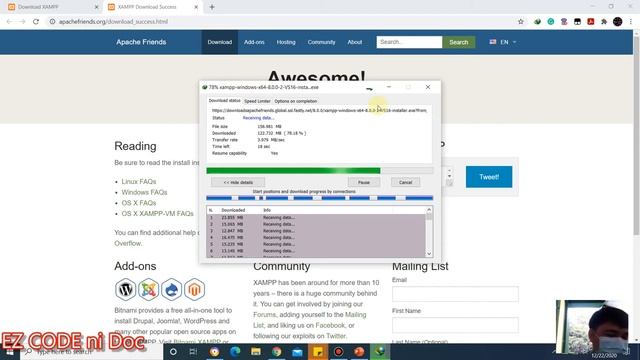Viewport: 640px width, 360px height.
Task: Click the Receiving data status text
Action: pyautogui.click(x=258, y=118)
